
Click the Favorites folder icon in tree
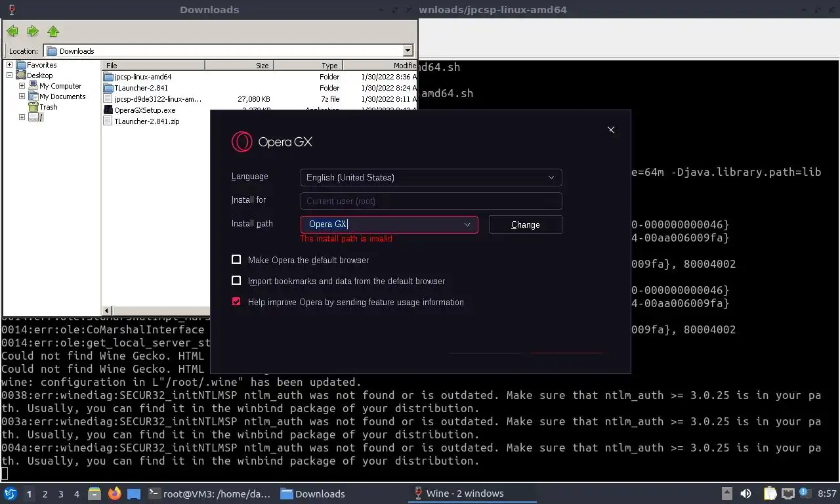[x=21, y=65]
